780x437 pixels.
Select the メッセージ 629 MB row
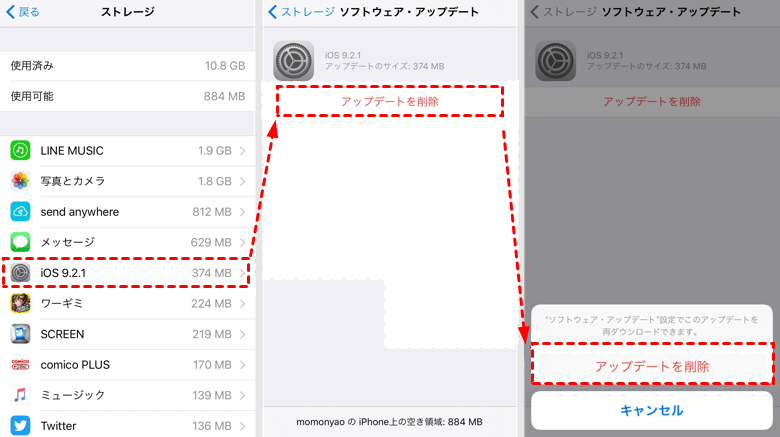click(128, 242)
